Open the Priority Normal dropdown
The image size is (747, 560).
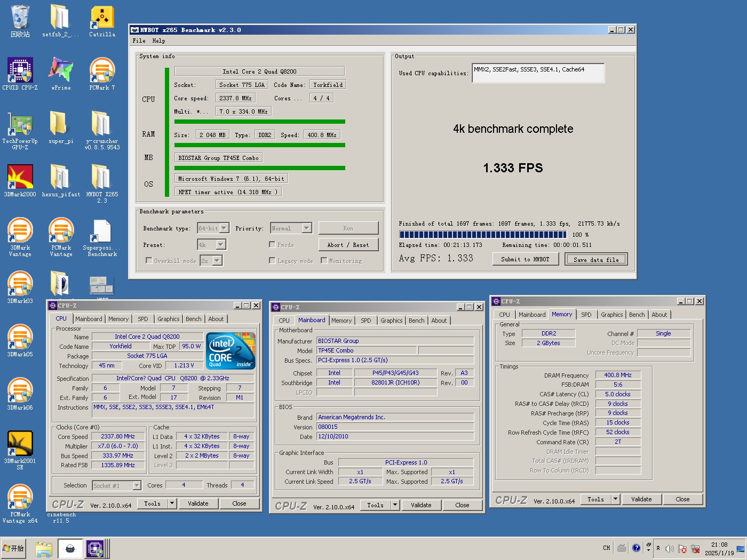click(x=291, y=228)
